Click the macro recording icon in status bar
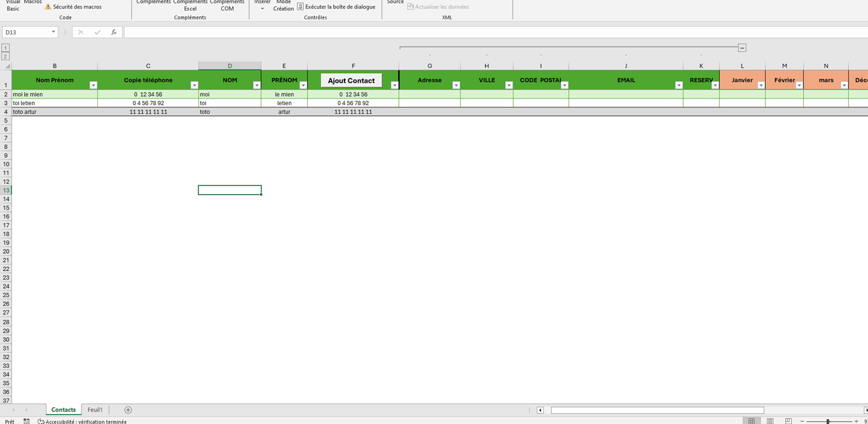868x424 pixels. [26, 421]
